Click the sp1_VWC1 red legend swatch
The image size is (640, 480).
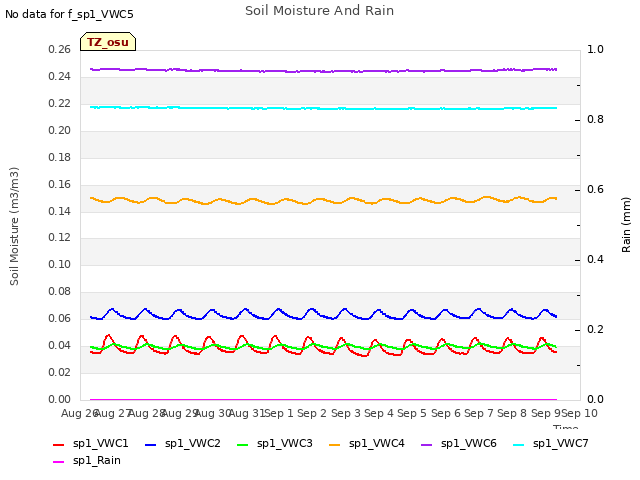click(58, 444)
